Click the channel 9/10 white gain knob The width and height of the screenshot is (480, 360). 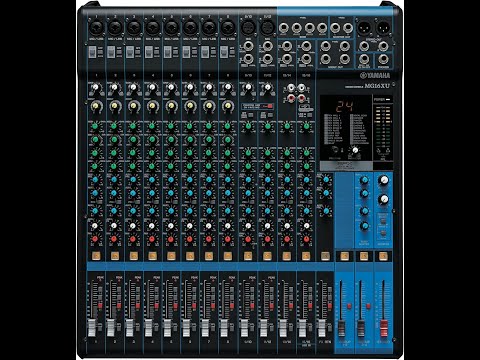(x=248, y=88)
